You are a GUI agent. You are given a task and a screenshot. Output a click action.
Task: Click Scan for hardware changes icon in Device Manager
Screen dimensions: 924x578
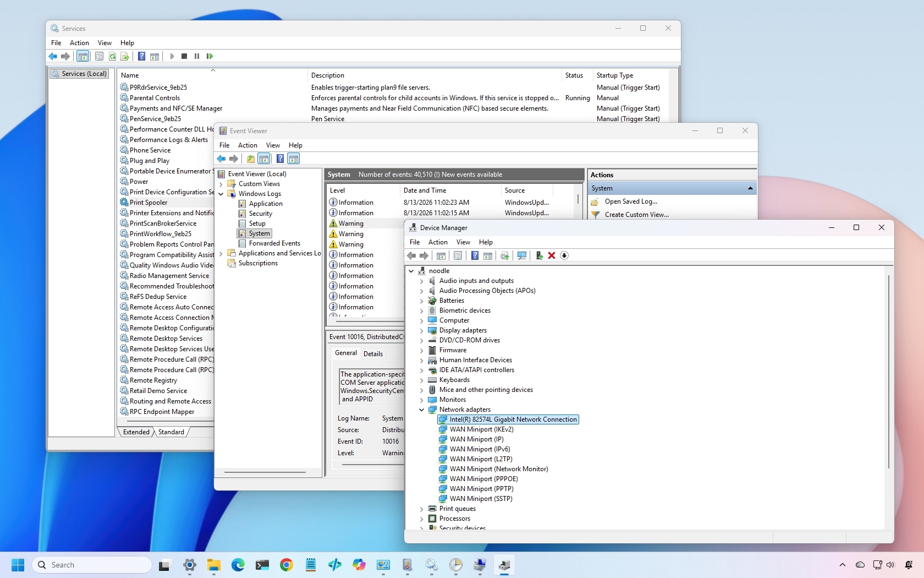pyautogui.click(x=522, y=255)
